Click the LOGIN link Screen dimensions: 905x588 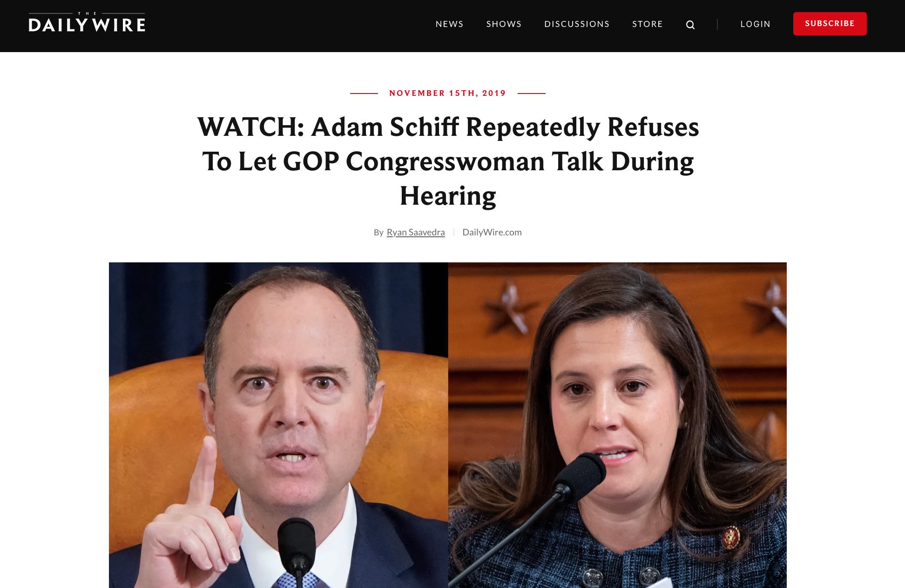[755, 24]
